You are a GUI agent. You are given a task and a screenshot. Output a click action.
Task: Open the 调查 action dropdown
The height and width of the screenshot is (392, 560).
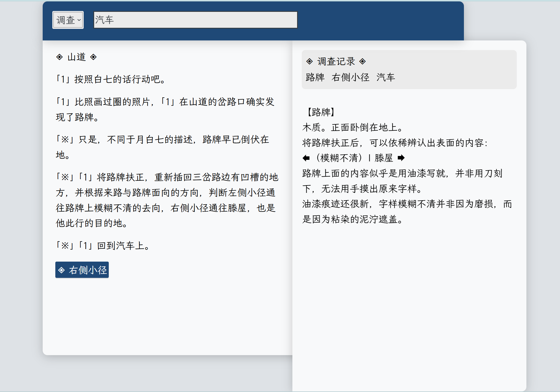68,20
